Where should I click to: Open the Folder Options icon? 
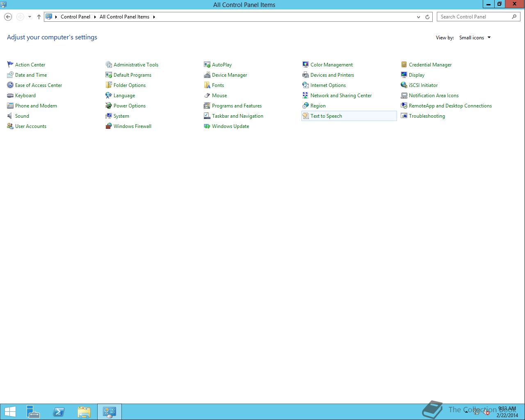click(109, 85)
